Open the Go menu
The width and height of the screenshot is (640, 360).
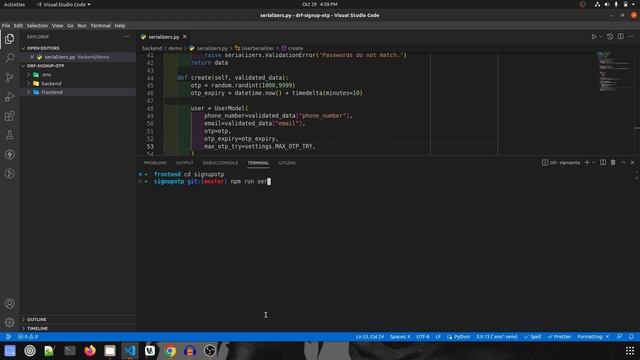[x=70, y=26]
